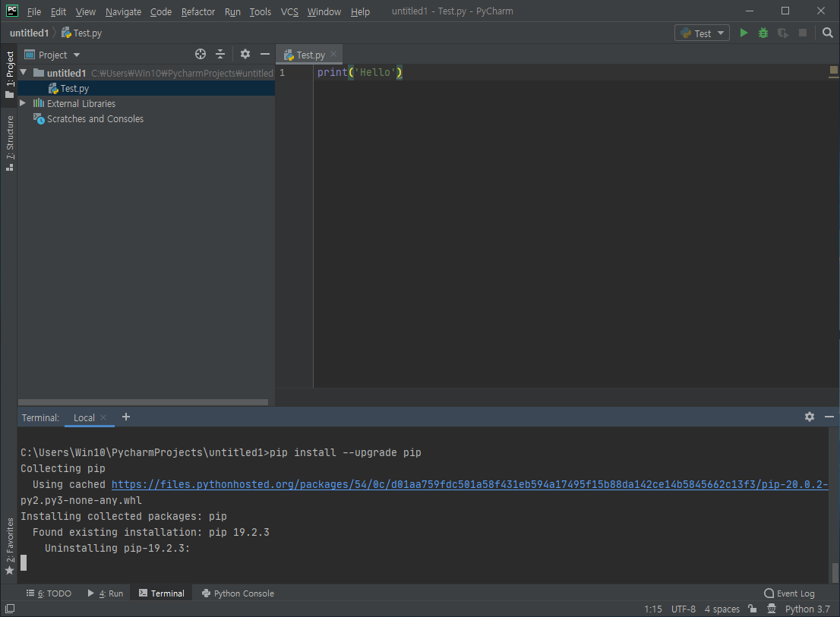Open the Window menu
The image size is (840, 617).
click(x=324, y=12)
